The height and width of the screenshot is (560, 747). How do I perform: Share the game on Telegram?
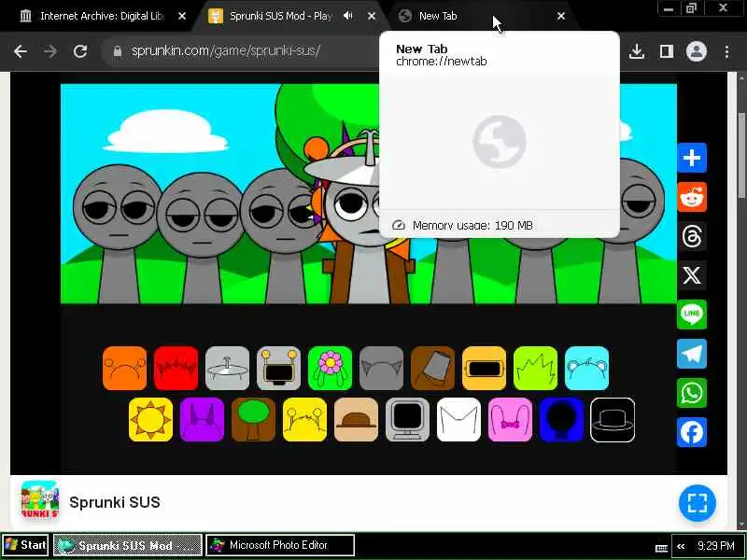692,354
